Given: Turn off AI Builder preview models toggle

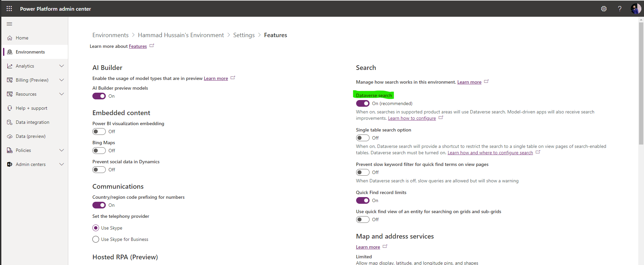Looking at the screenshot, I should [99, 96].
